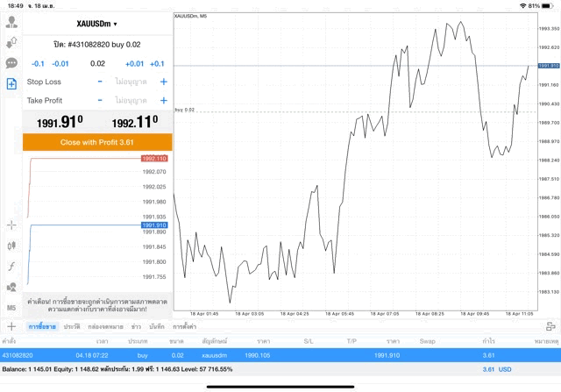561x392 pixels.
Task: Click the blue 1991.910 tick chart label
Action: (x=154, y=225)
